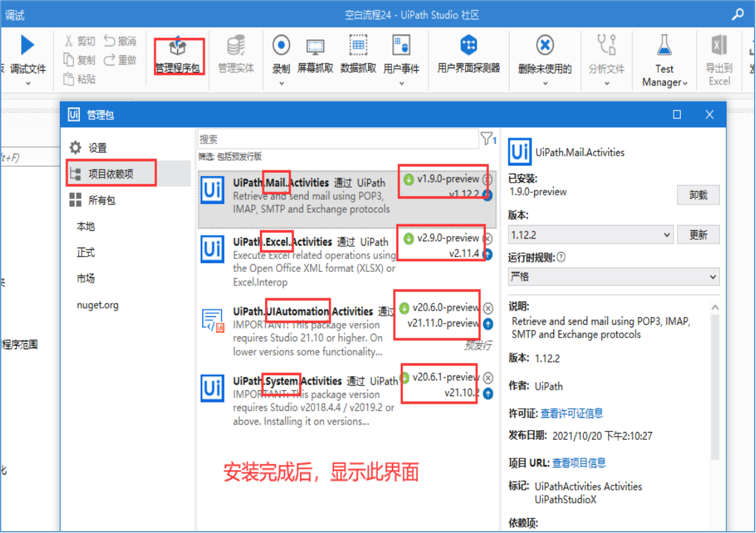Open the filter funnel icon
This screenshot has width=756, height=533.
tap(486, 139)
